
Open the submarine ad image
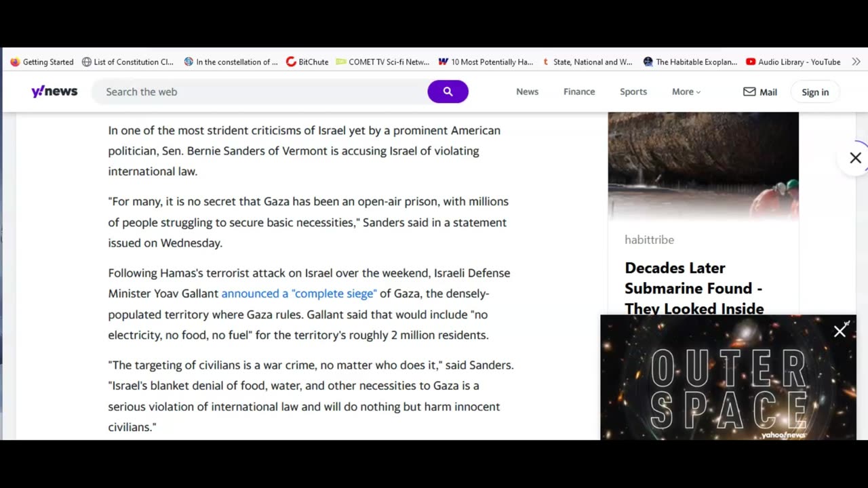(x=703, y=166)
